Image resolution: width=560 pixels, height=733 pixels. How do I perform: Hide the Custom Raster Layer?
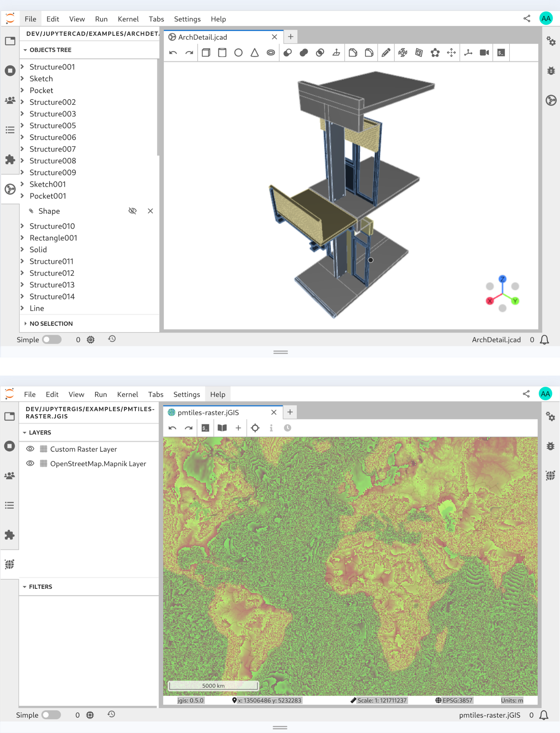pyautogui.click(x=30, y=449)
